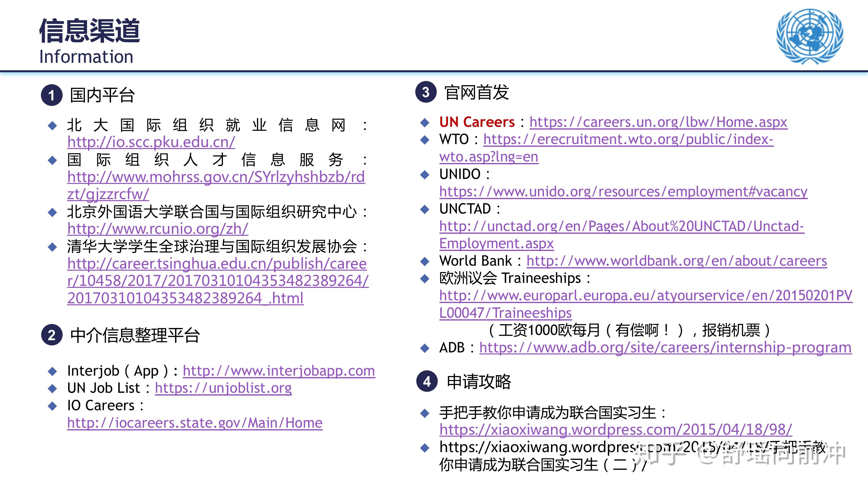Click diamond bullet beside ADB entry
The image size is (868, 488).
pos(425,348)
